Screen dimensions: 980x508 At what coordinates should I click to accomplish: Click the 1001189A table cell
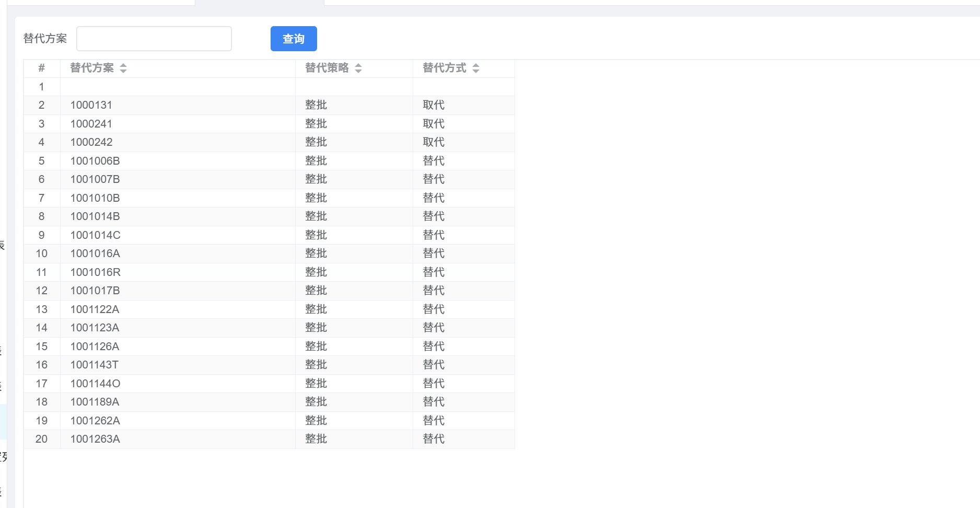pyautogui.click(x=95, y=402)
